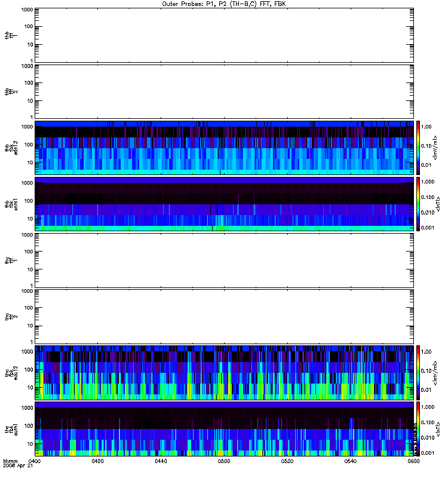Click the "<|nT|>" unit label of thb scm1 color bar
The height and width of the screenshot is (478, 448).
438,204
